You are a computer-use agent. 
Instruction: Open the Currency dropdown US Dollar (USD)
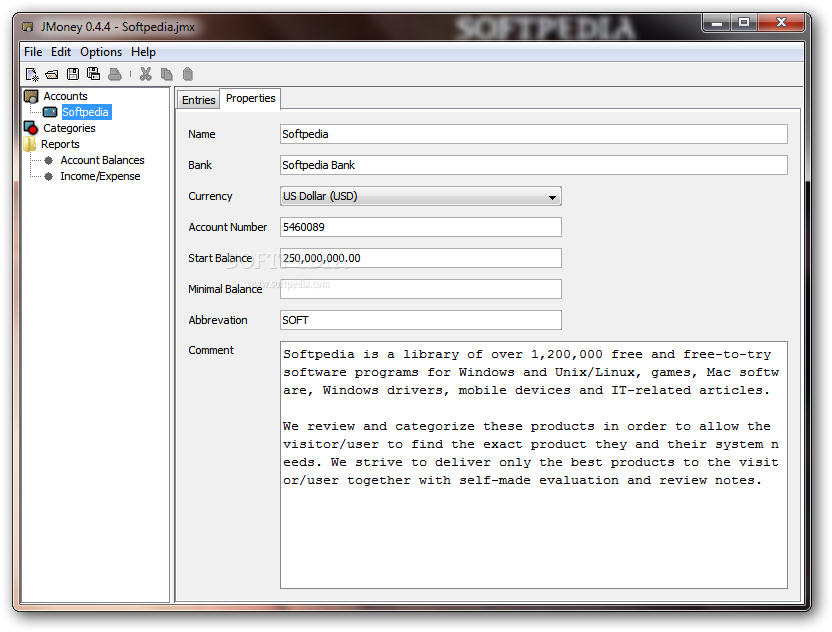tap(420, 196)
